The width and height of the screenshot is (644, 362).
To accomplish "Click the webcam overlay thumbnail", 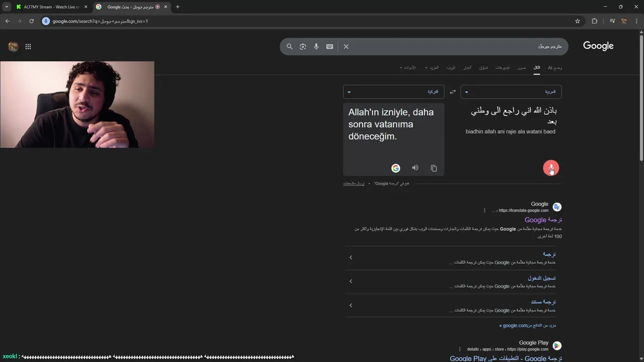I will [x=77, y=105].
